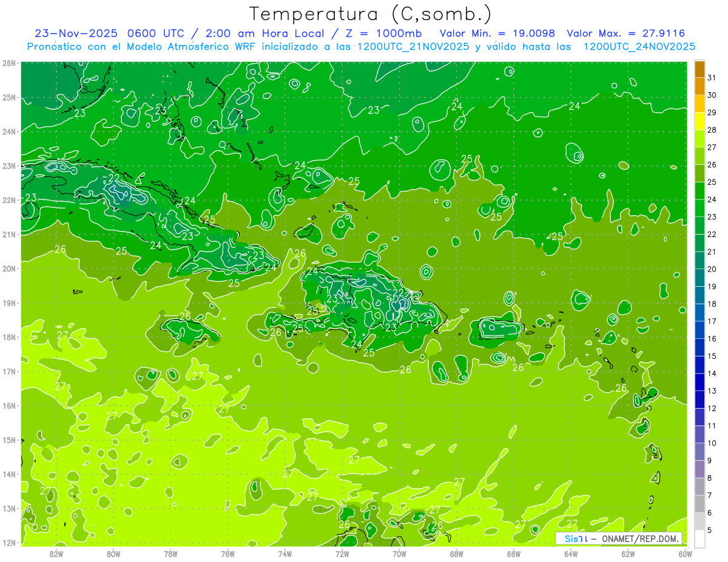
Task: Click the '16N' latitude axis label
Action: click(x=9, y=406)
